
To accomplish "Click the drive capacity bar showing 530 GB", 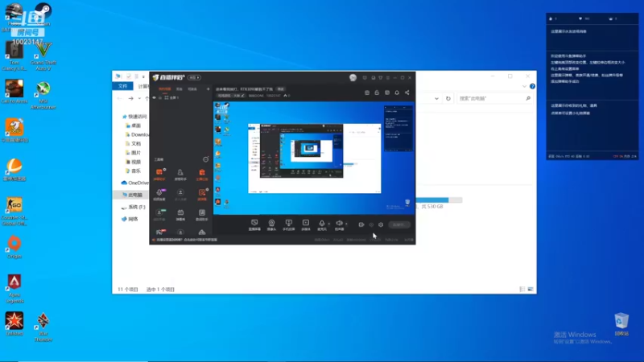I will tap(439, 200).
